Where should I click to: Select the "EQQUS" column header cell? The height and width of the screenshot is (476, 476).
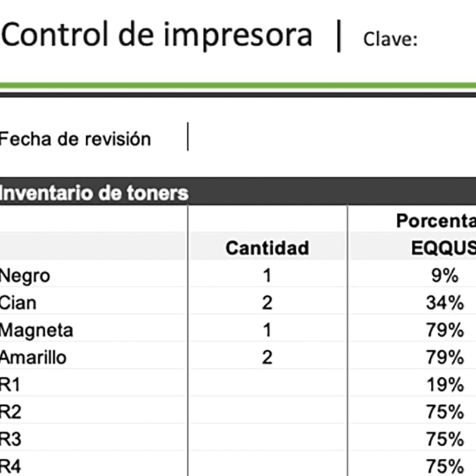click(x=443, y=248)
